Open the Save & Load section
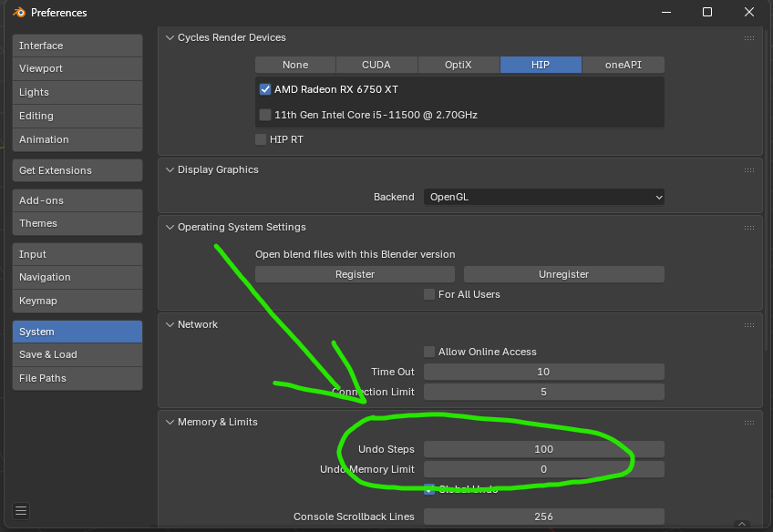This screenshot has width=773, height=532. click(x=77, y=354)
